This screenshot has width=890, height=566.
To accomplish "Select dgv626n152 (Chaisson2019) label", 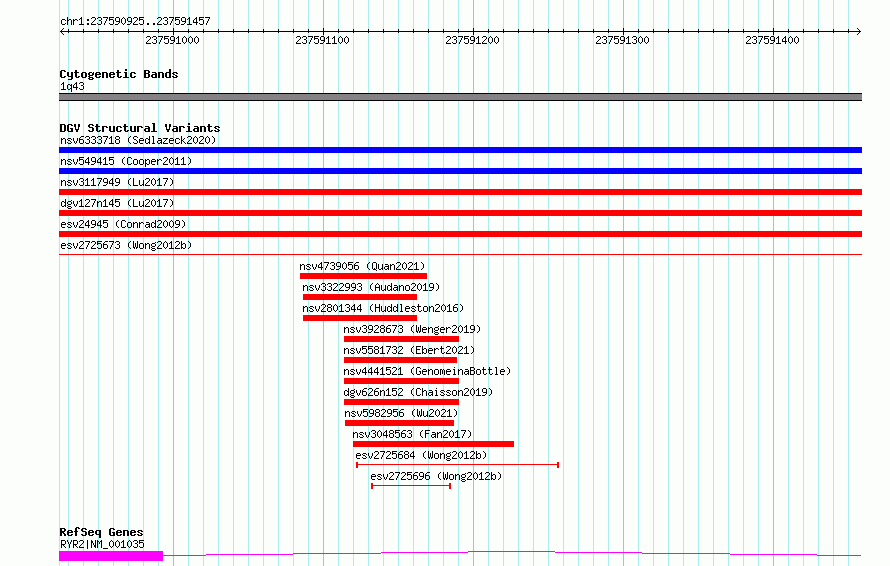I will pyautogui.click(x=418, y=392).
